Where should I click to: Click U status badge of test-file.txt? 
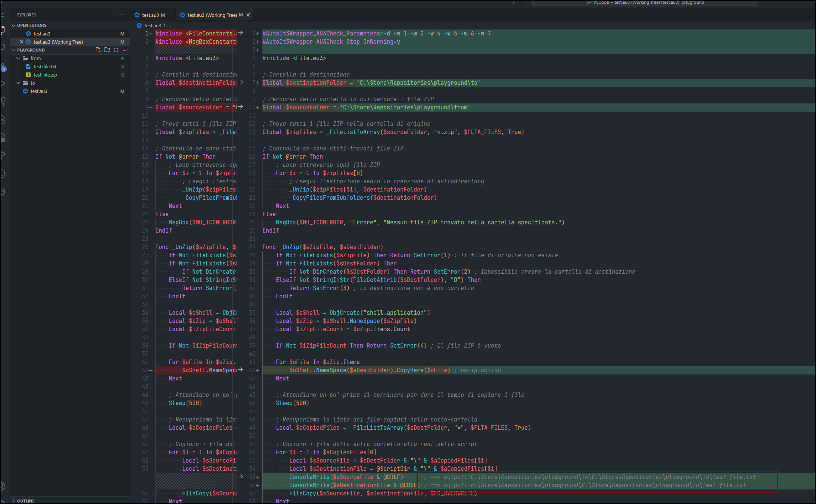(x=122, y=66)
